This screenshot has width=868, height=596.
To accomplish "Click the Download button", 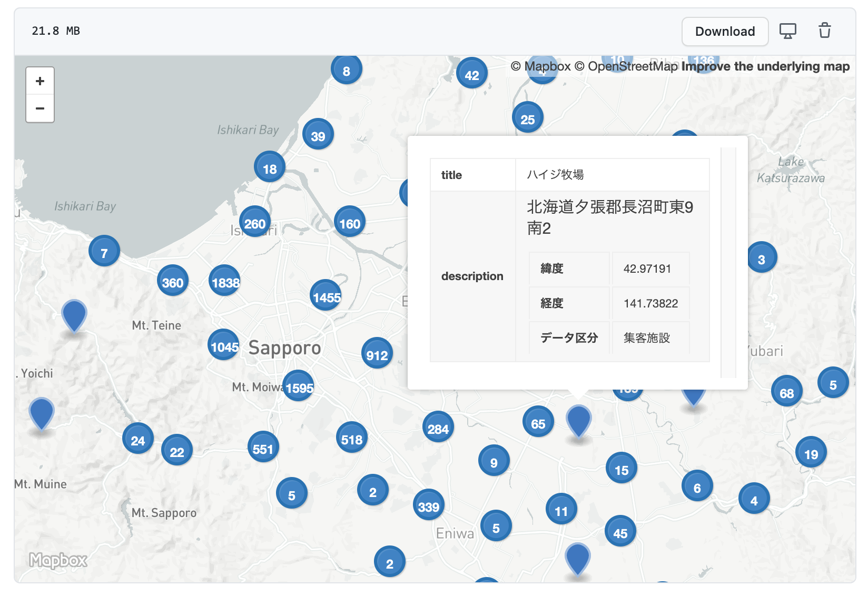I will point(725,32).
